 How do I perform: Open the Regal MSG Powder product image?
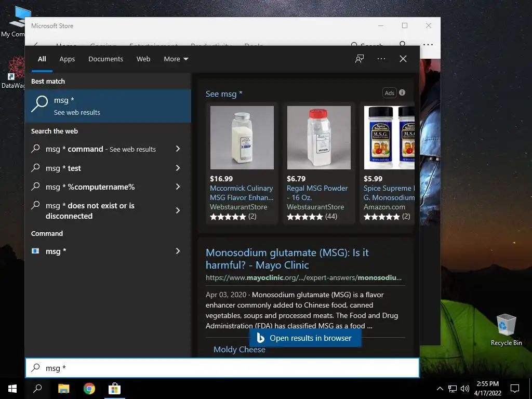319,137
